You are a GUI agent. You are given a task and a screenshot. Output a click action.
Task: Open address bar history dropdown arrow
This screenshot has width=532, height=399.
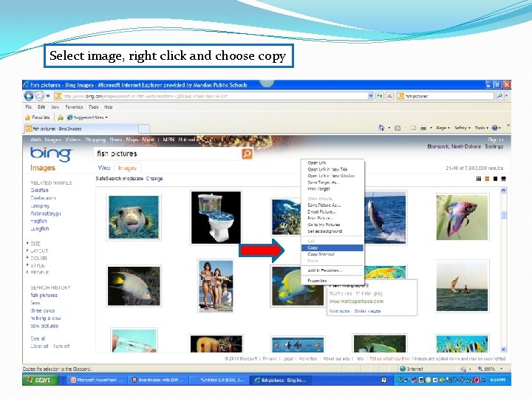click(x=370, y=96)
